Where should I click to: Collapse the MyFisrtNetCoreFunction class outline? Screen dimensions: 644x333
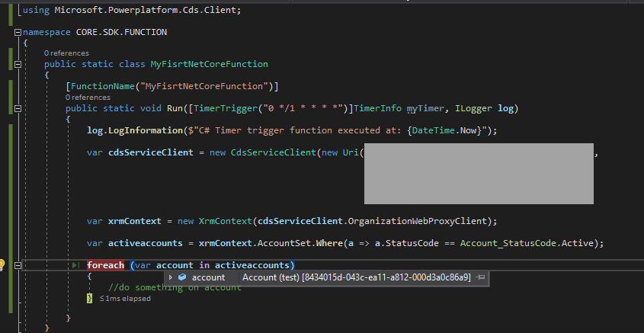(x=18, y=64)
